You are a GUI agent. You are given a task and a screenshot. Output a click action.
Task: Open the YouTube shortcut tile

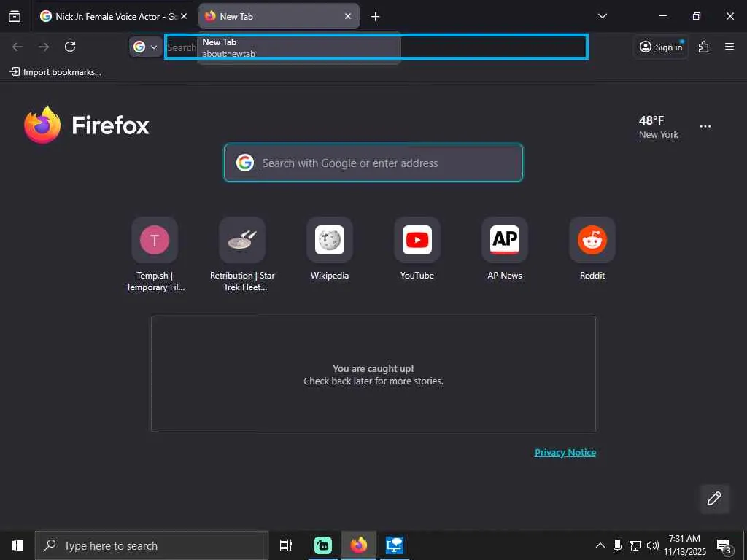[417, 249]
